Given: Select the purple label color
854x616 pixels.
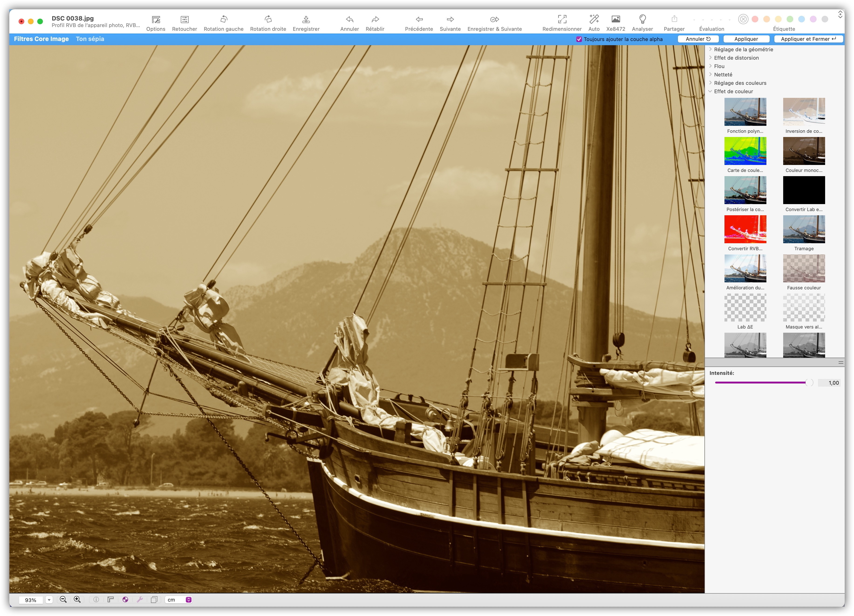Looking at the screenshot, I should coord(813,19).
